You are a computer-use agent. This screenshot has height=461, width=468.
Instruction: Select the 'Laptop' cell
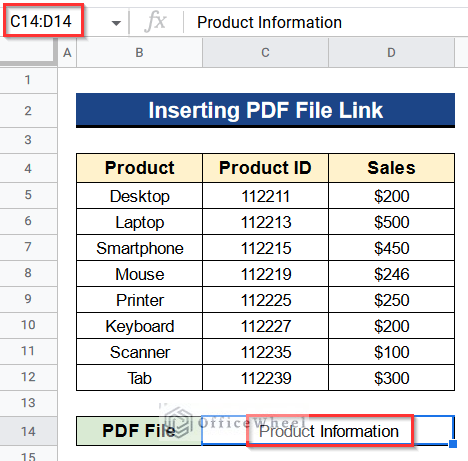[x=139, y=222]
